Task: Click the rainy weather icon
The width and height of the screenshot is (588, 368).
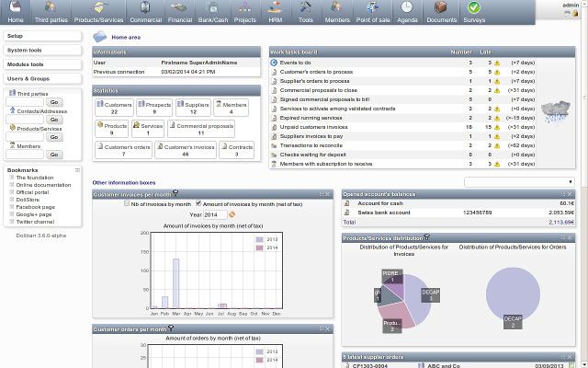Action: tap(555, 111)
